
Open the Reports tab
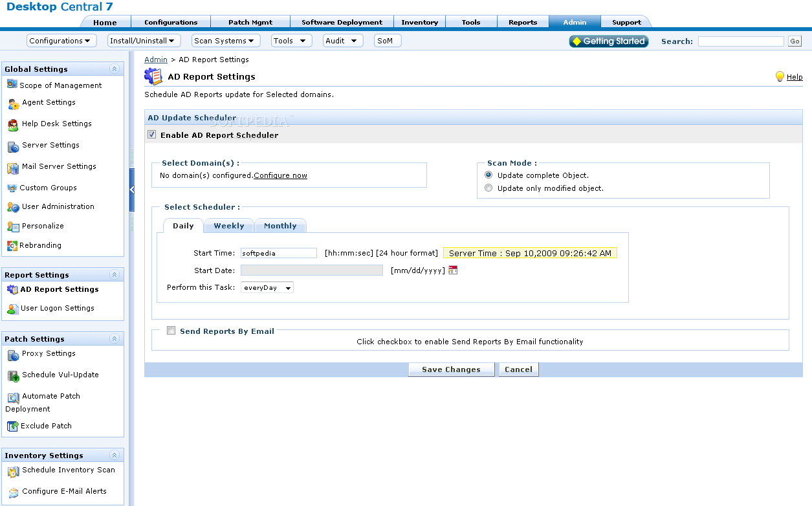point(523,22)
